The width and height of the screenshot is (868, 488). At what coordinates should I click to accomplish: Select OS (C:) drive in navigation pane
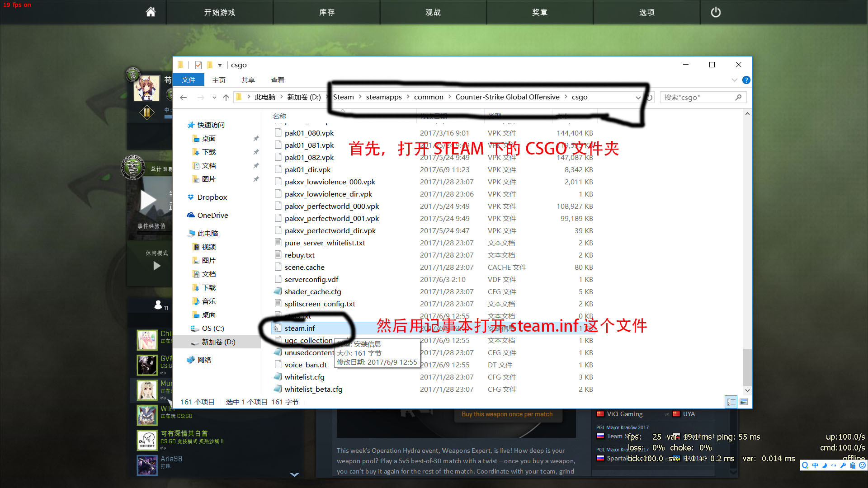212,328
